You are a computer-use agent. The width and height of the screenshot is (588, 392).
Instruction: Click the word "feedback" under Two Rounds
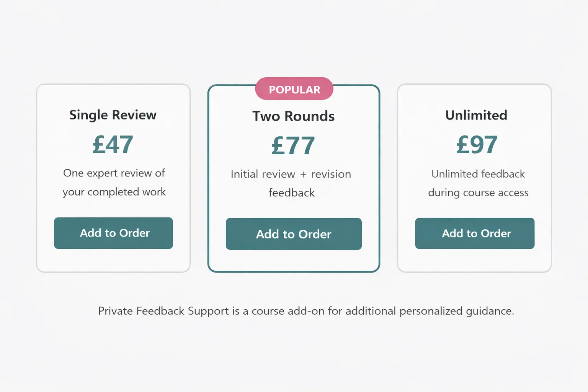point(292,193)
